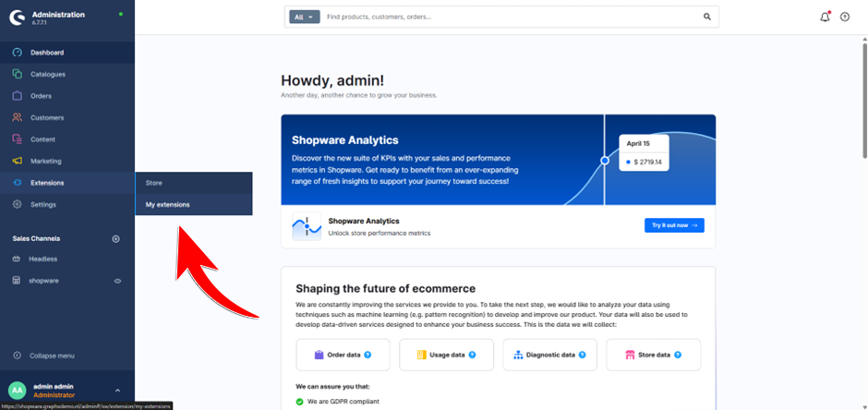This screenshot has height=410, width=868.
Task: Click the search magnifier icon
Action: (x=707, y=17)
